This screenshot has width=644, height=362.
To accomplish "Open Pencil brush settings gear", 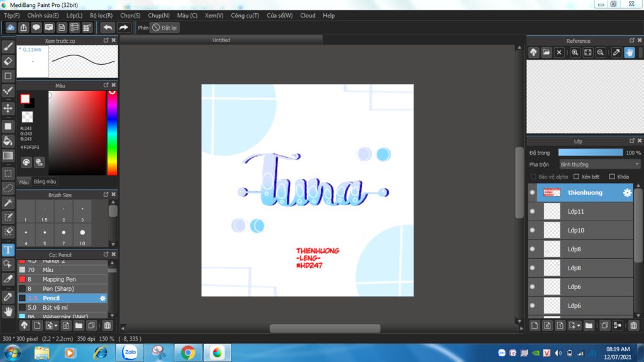I will [103, 299].
